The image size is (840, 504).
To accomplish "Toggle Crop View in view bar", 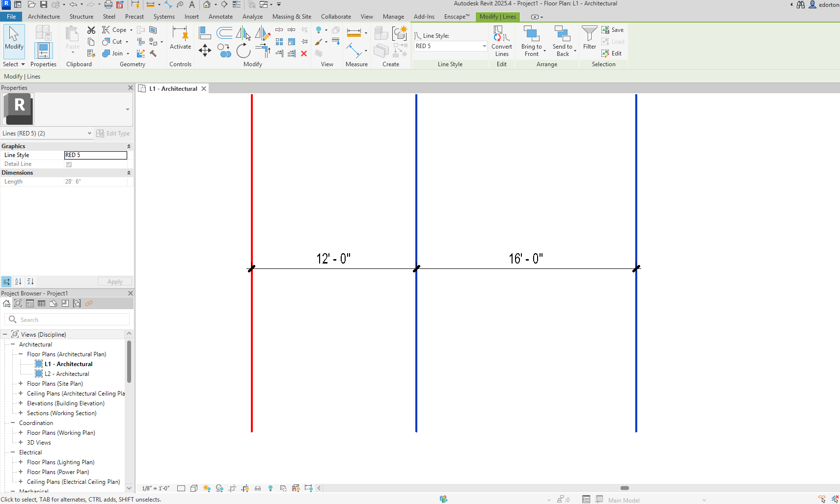I will (x=232, y=488).
